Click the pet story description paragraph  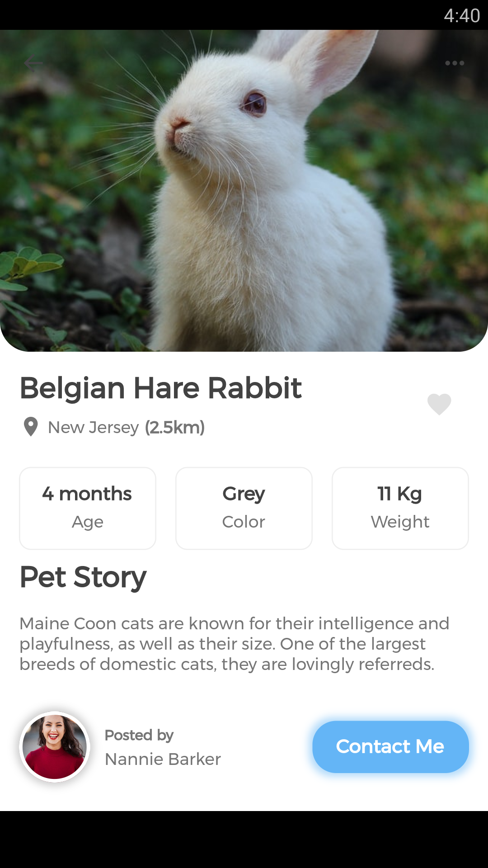pos(235,644)
